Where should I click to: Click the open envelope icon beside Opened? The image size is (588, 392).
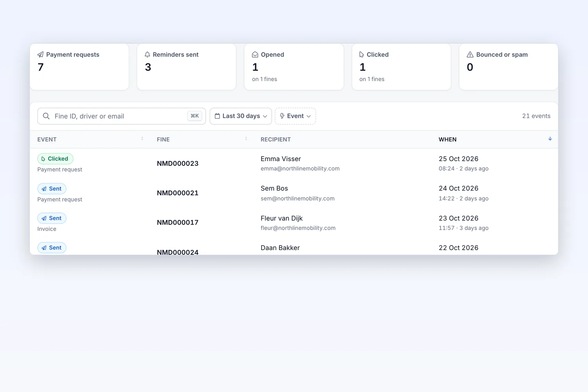click(x=255, y=54)
